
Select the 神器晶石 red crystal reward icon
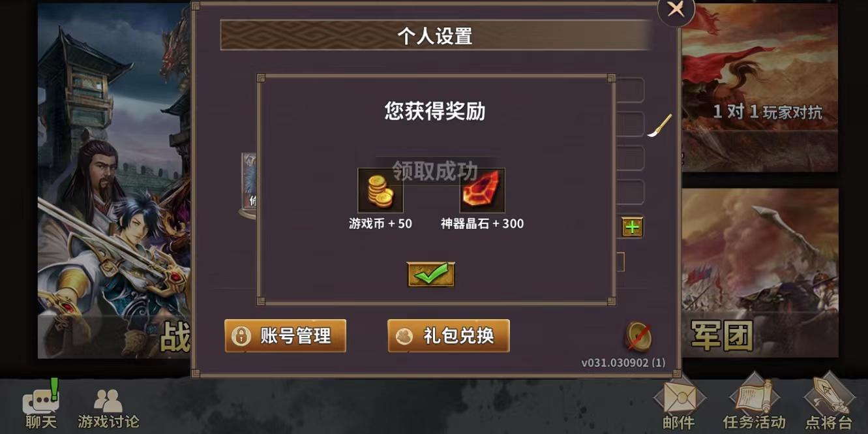pos(483,191)
